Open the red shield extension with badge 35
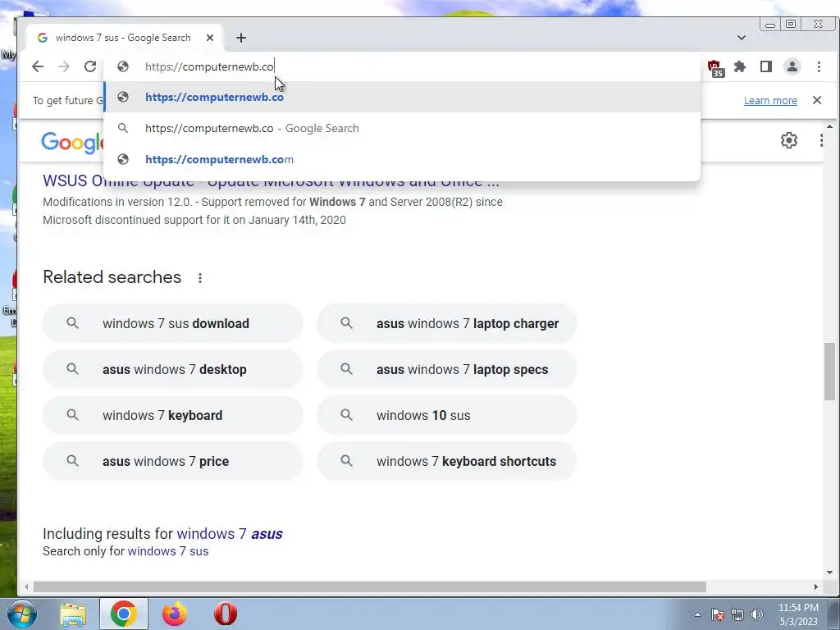 pyautogui.click(x=715, y=67)
